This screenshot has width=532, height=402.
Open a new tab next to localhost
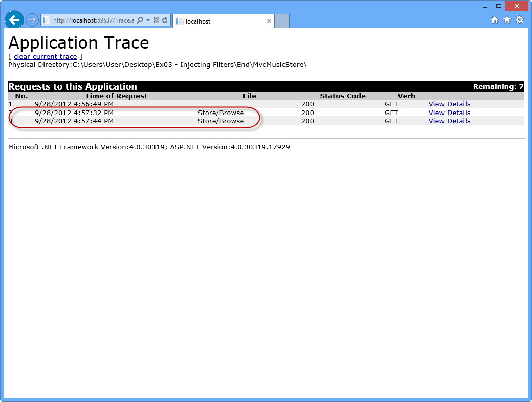pos(282,20)
